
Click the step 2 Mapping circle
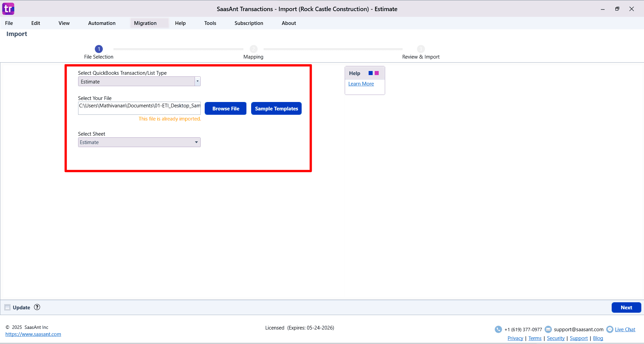(x=253, y=49)
